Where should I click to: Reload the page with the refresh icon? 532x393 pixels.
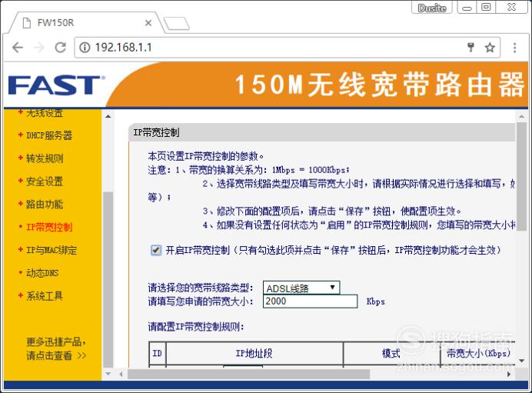pyautogui.click(x=61, y=47)
